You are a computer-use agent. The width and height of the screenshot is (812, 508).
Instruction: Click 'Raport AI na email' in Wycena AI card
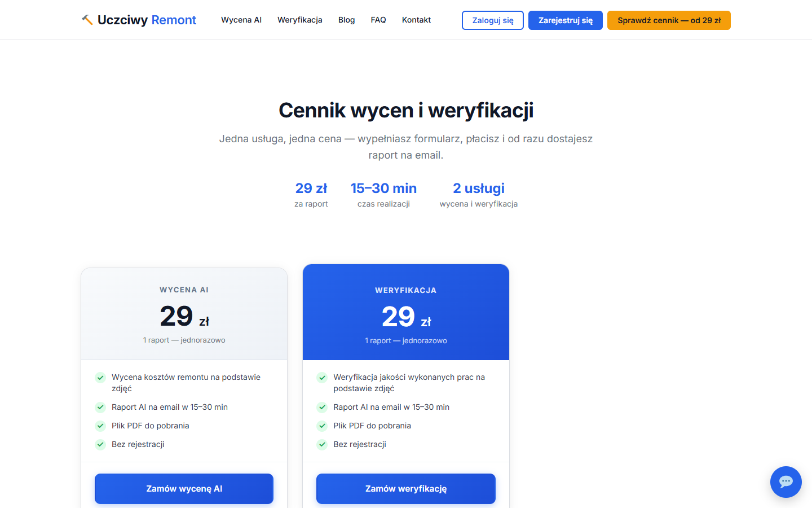[170, 407]
